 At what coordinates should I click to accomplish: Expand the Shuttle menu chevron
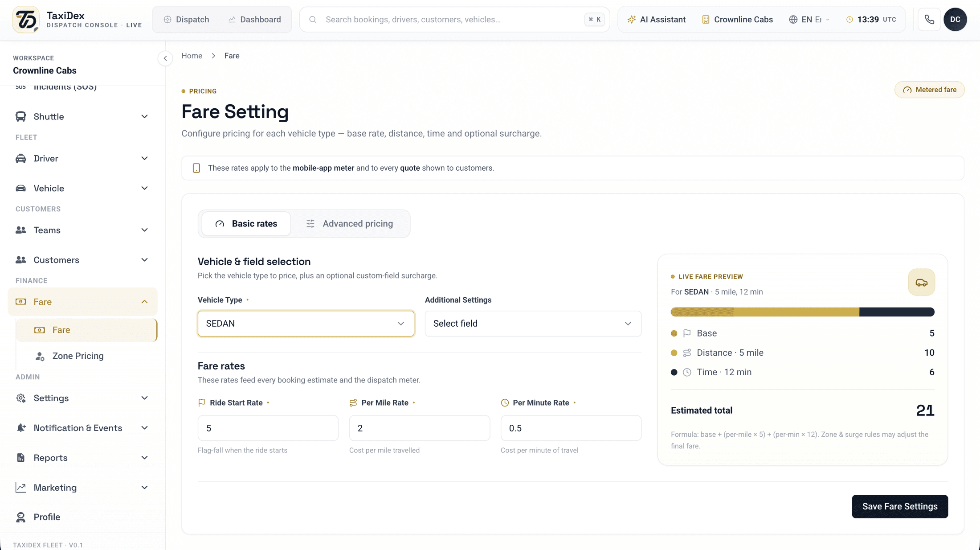(144, 116)
